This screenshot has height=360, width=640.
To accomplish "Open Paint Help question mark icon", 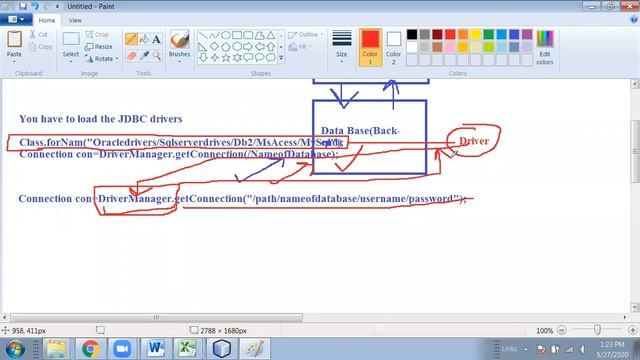I will coord(634,19).
